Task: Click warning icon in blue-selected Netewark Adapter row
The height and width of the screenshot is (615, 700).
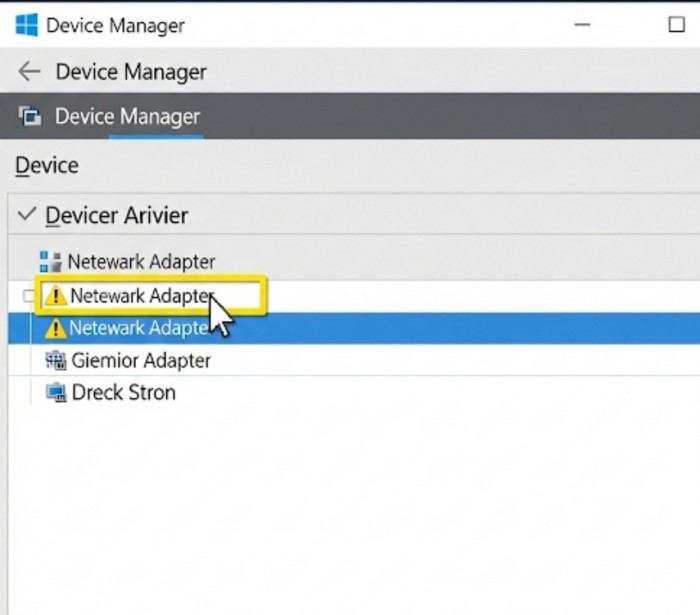Action: click(56, 328)
